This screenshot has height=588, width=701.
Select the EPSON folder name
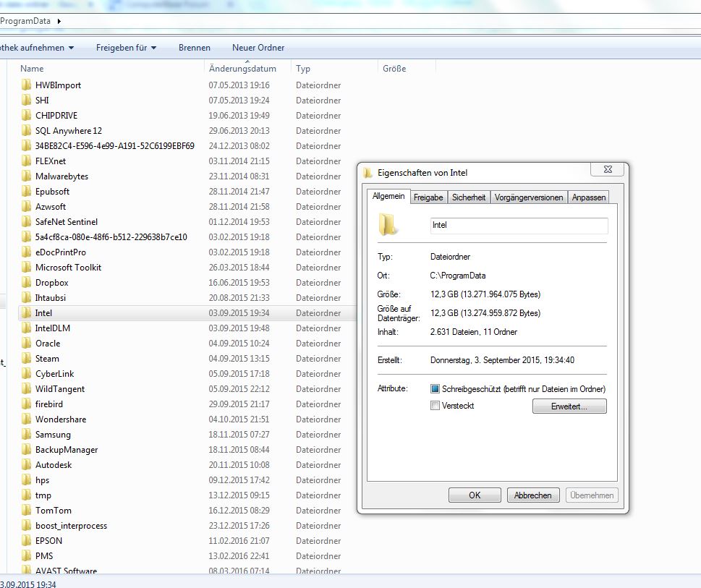(x=48, y=541)
